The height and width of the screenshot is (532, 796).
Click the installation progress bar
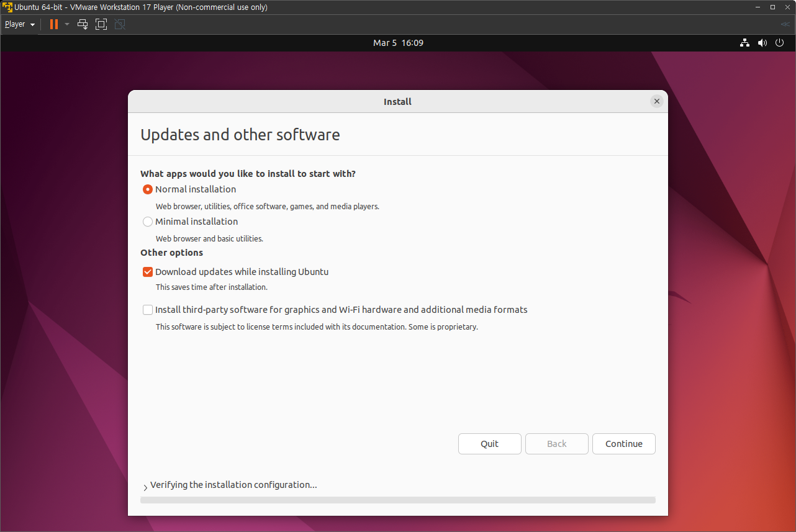pyautogui.click(x=398, y=500)
